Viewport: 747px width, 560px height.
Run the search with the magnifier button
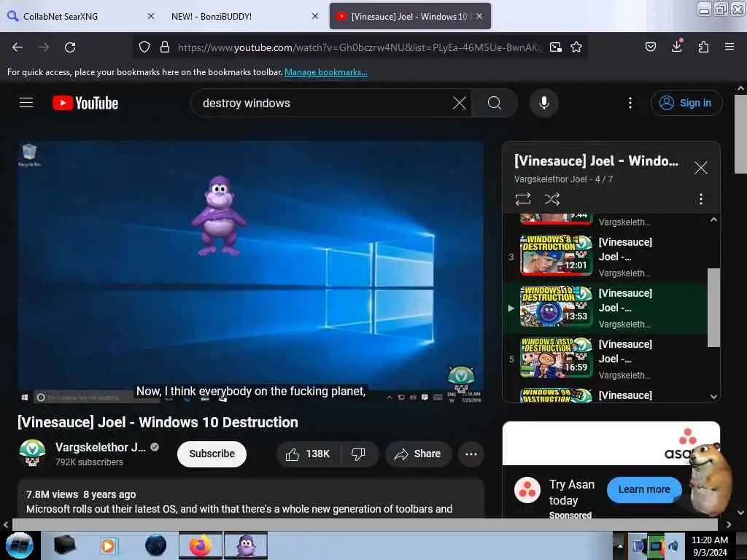tap(495, 103)
